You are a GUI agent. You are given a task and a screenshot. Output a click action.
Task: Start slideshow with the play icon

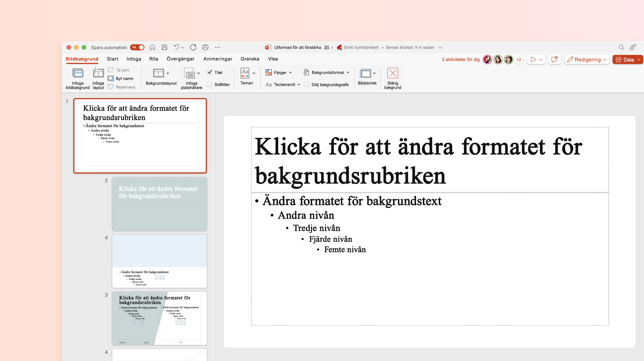[533, 60]
